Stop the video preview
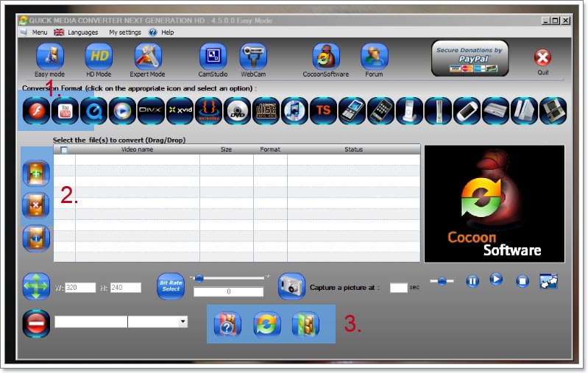Image resolution: width=588 pixels, height=373 pixels. pyautogui.click(x=523, y=281)
